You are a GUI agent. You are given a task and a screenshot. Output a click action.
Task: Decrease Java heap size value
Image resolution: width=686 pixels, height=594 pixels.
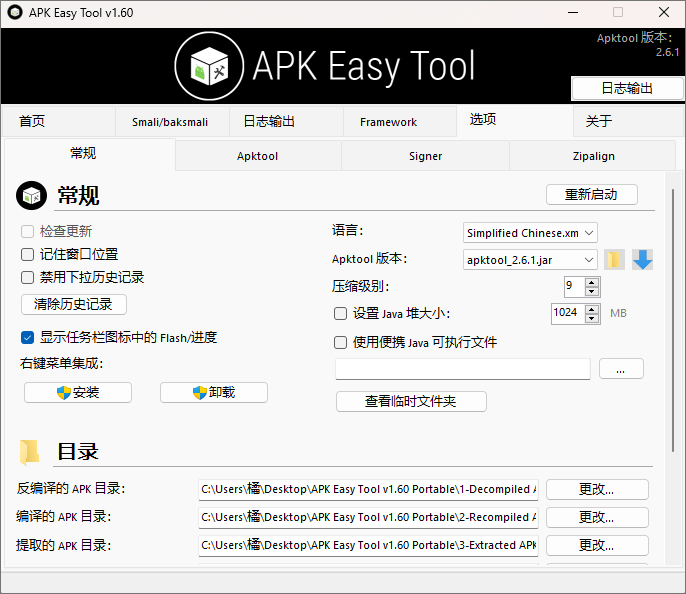click(592, 319)
